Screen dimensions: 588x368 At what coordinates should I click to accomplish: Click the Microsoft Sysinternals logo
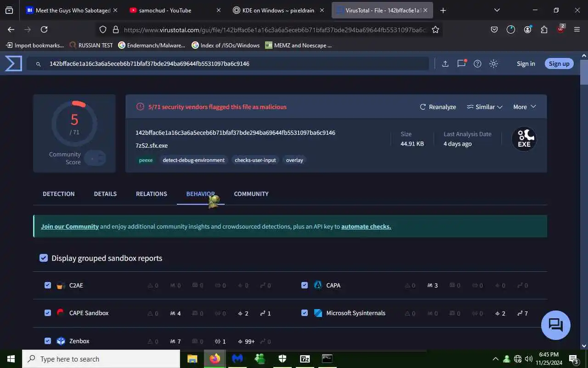coord(318,313)
